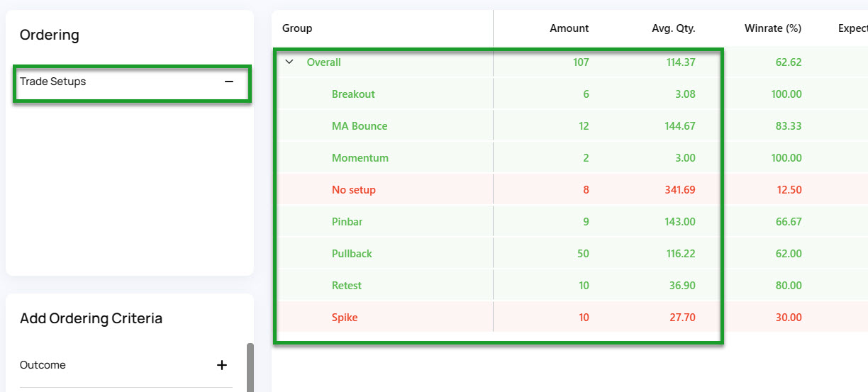Sort by Group column header

[297, 28]
